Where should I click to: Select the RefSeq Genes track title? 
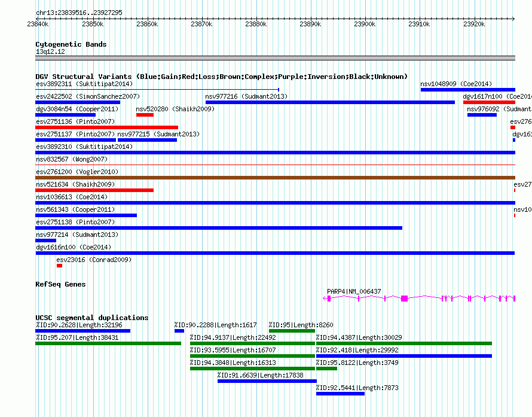60,284
